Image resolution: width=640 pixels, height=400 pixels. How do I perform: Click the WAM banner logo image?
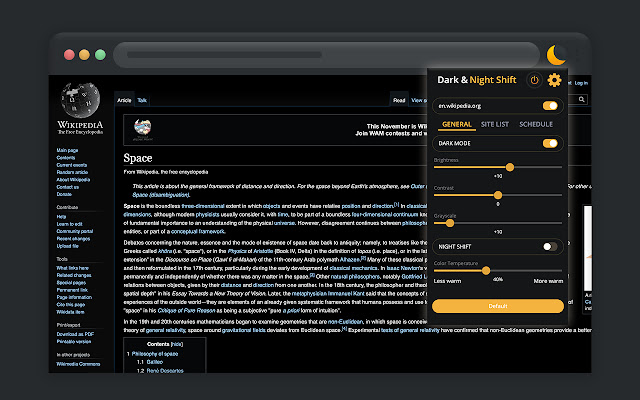[x=142, y=129]
